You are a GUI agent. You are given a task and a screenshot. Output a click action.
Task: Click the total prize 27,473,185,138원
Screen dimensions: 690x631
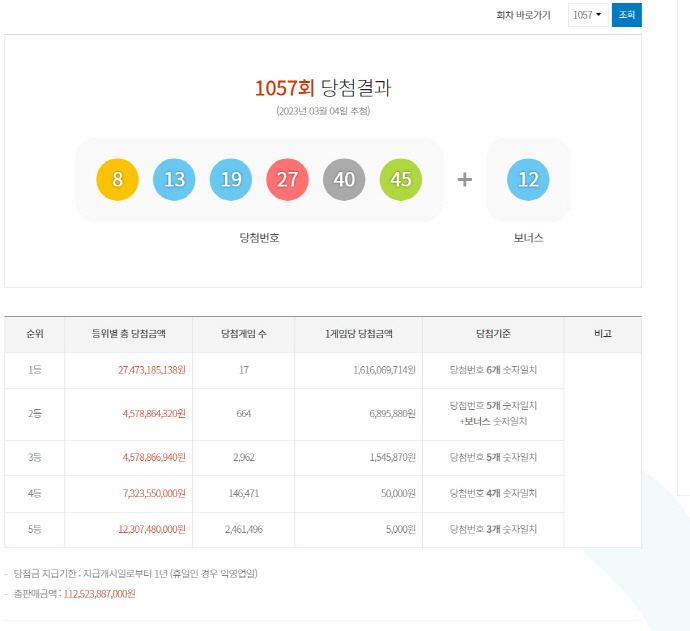[x=152, y=370]
